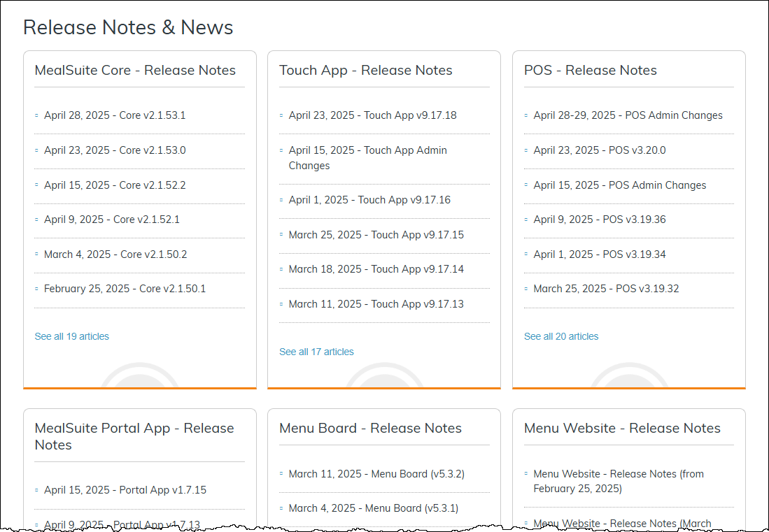Open Menu Website - Release Notes heading
The image size is (769, 532).
coord(622,428)
